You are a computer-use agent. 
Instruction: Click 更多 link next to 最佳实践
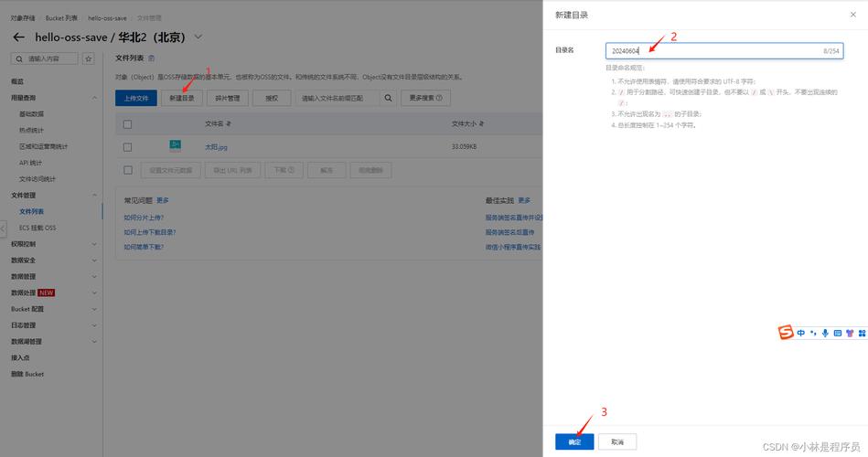pyautogui.click(x=524, y=200)
